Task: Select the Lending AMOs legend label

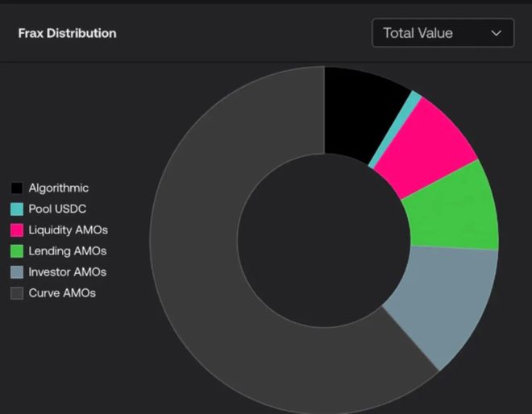Action: point(68,251)
